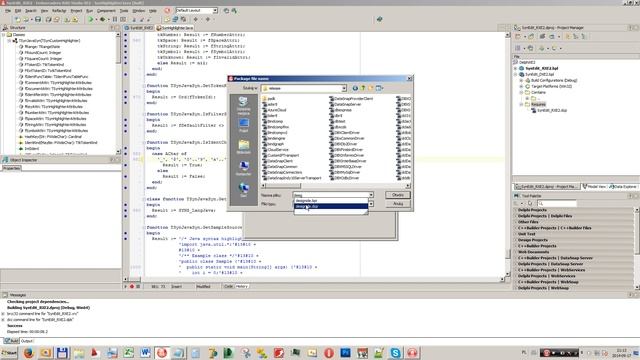Image resolution: width=640 pixels, height=360 pixels.
Task: Click the file name input field
Action: point(330,195)
